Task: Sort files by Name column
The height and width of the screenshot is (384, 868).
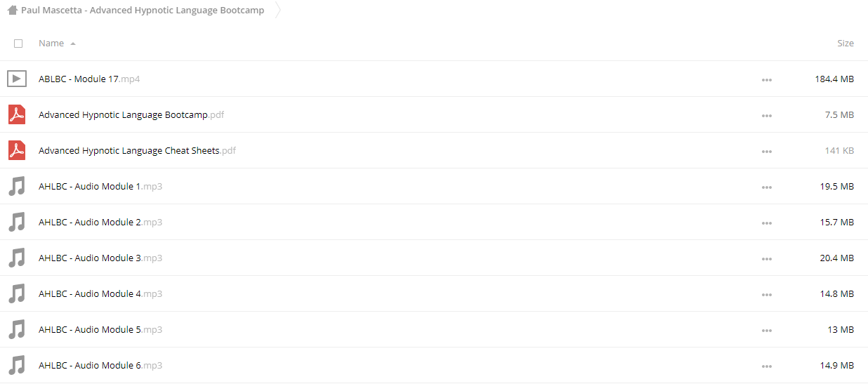Action: pos(51,44)
